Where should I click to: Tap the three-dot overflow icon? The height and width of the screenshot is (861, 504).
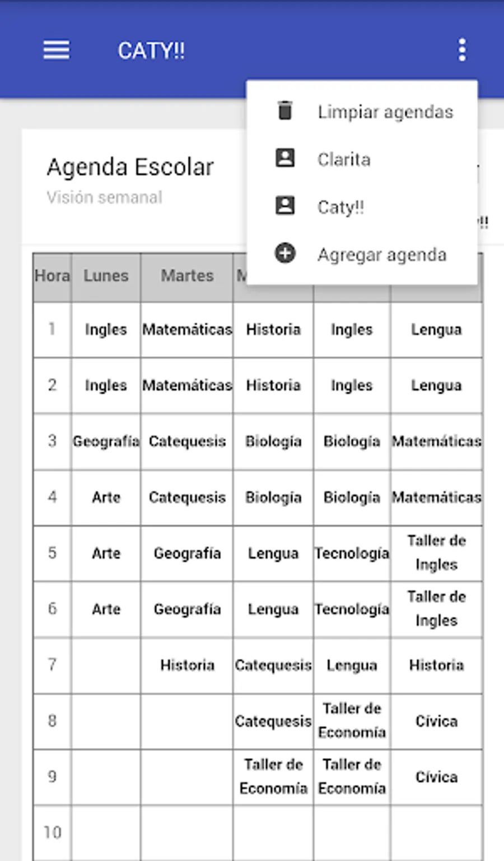point(461,50)
